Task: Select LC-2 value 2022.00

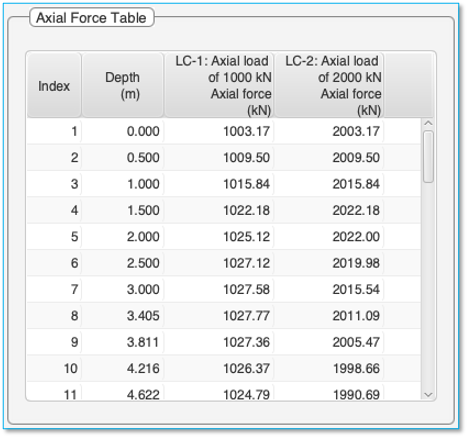Action: (329, 237)
